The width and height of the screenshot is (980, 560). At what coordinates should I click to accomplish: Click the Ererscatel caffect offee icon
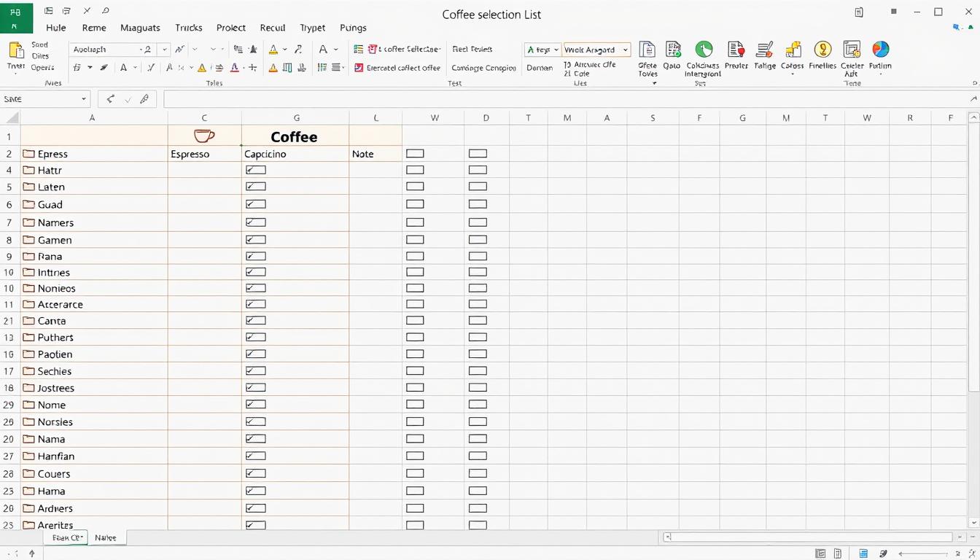click(359, 68)
